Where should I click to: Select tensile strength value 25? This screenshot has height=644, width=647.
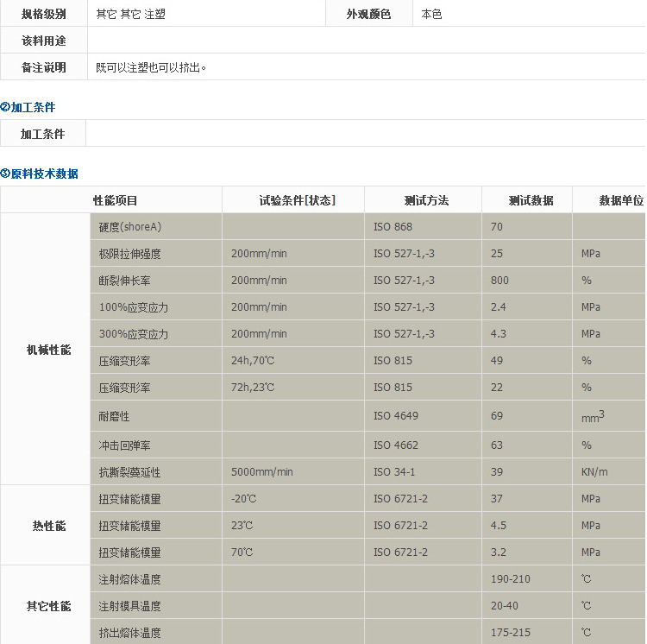point(497,254)
